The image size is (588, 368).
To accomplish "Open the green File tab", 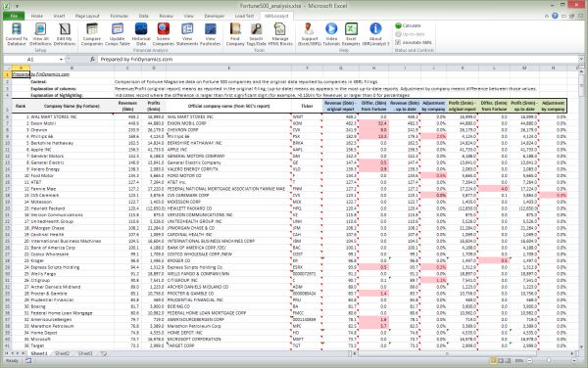I will pos(14,16).
